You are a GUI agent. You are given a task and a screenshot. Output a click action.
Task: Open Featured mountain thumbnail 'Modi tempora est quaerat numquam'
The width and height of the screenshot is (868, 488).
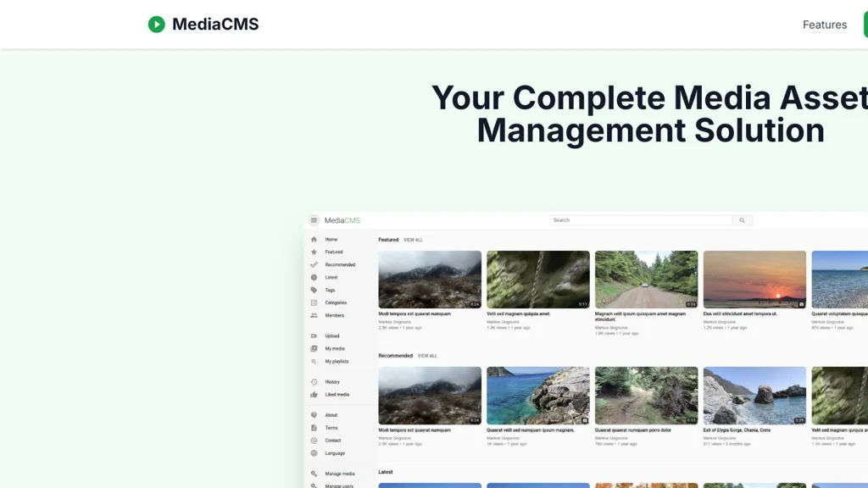pos(430,280)
